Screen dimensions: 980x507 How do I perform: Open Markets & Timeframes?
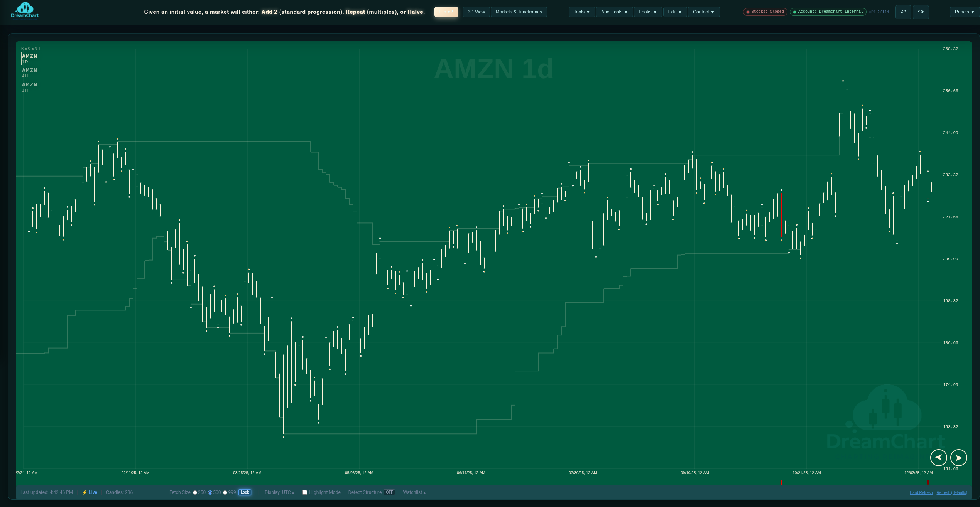pos(519,12)
